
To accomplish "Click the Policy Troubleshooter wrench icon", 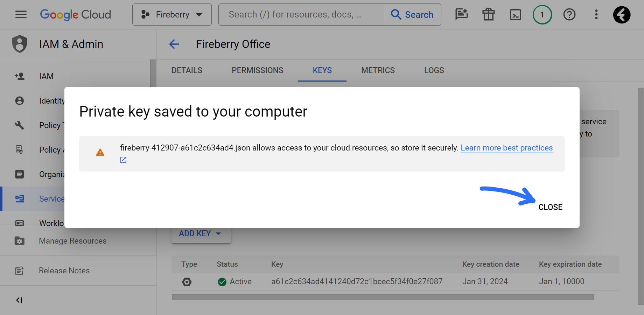I will click(20, 125).
